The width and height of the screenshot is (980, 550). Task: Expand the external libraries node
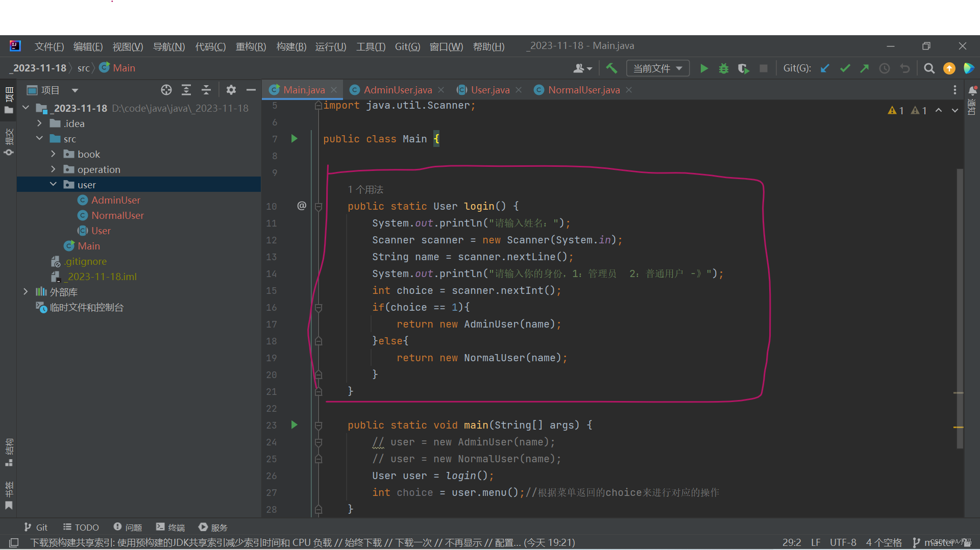coord(26,291)
